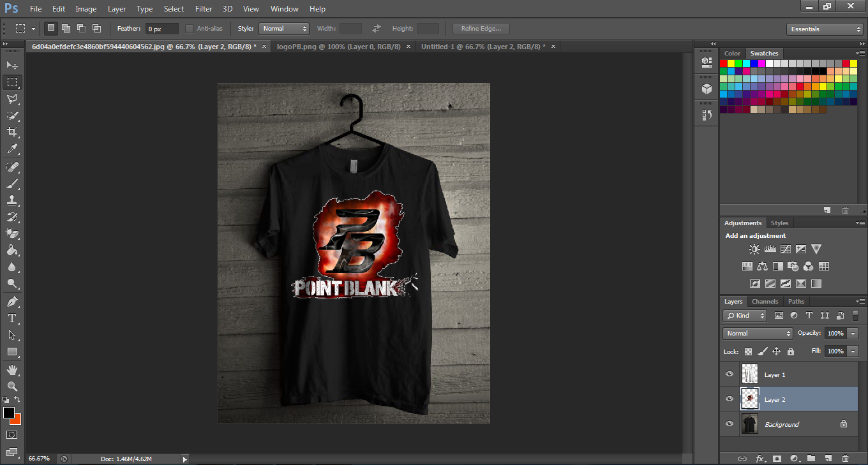Enable the Anti-alias checkbox
The height and width of the screenshot is (465, 868).
point(190,29)
